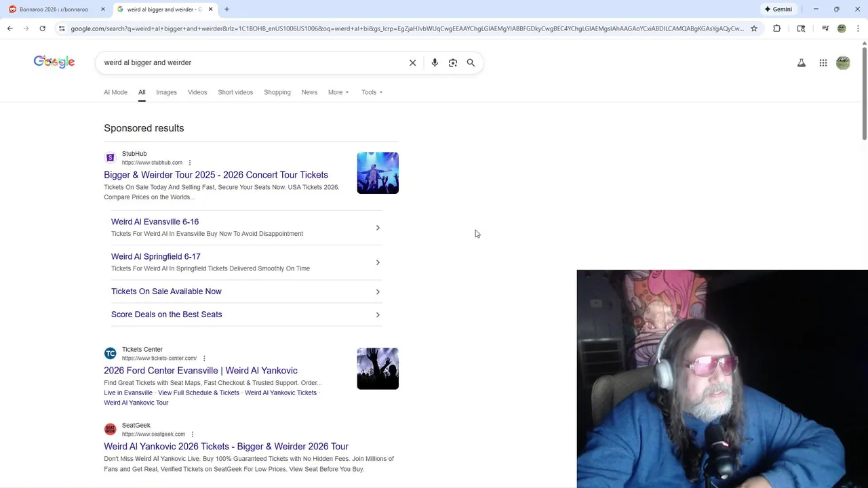Switch to Short videos results

(235, 92)
